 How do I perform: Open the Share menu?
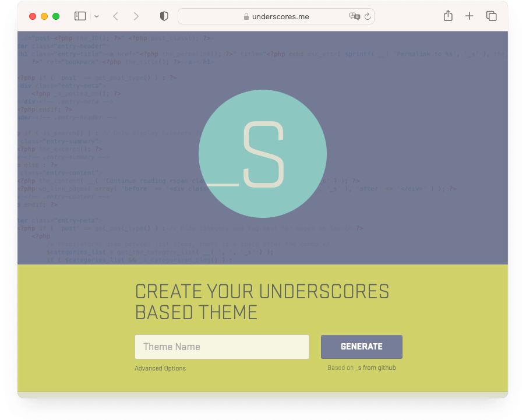[448, 16]
